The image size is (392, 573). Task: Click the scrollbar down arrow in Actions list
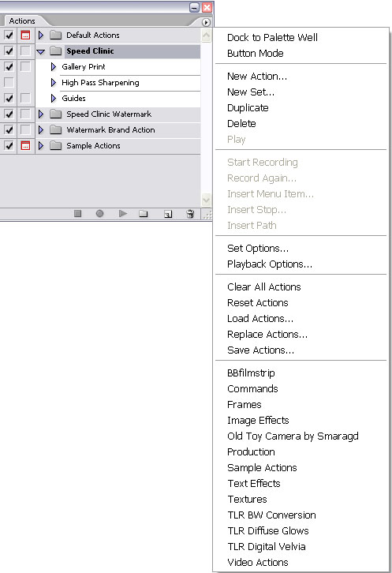point(206,200)
